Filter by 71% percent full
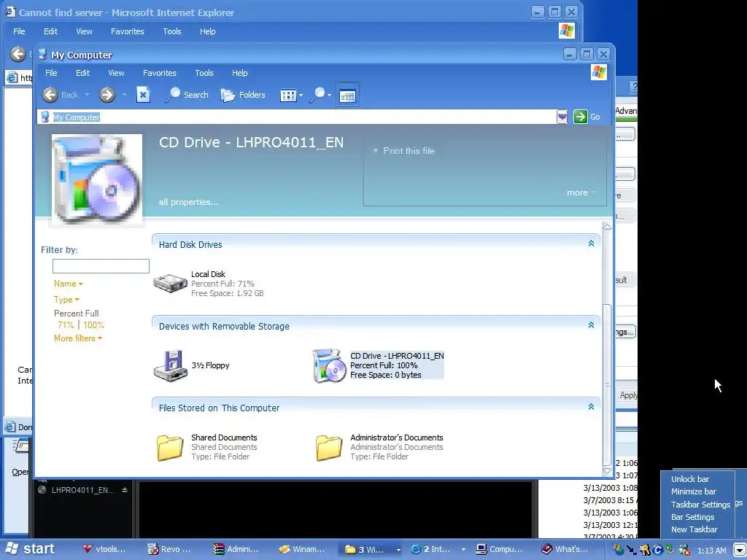The image size is (747, 560). tap(66, 324)
